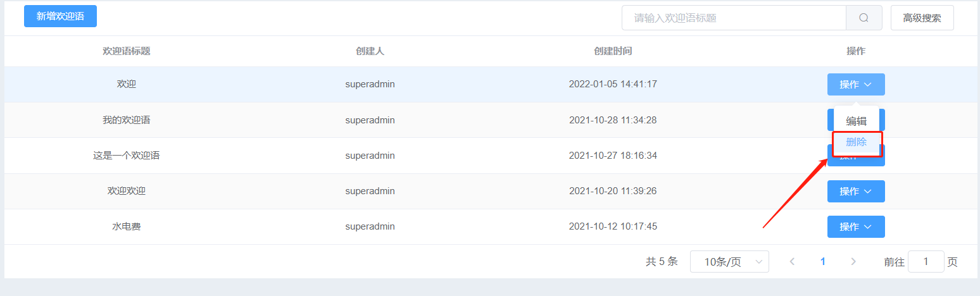
Task: Expand the 10条/页 page size selector
Action: coord(729,262)
